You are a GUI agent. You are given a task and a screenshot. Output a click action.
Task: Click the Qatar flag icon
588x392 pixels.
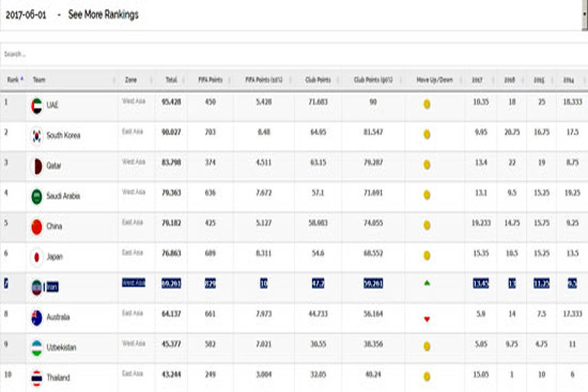click(37, 167)
